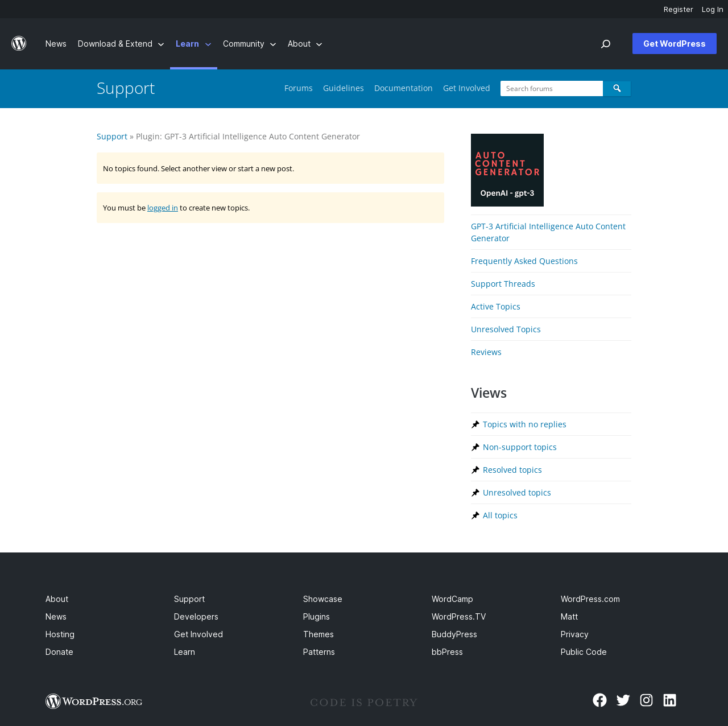The image size is (728, 726).
Task: Open Developers link in footer
Action: tap(196, 617)
